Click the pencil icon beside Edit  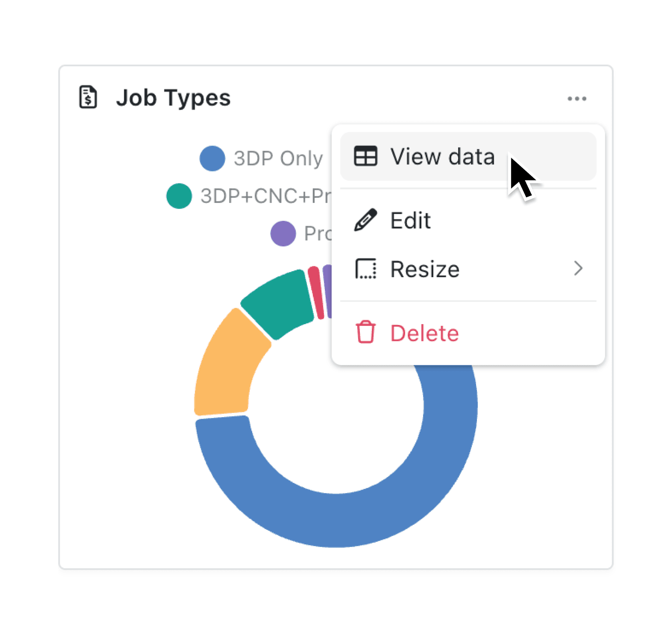(x=366, y=220)
